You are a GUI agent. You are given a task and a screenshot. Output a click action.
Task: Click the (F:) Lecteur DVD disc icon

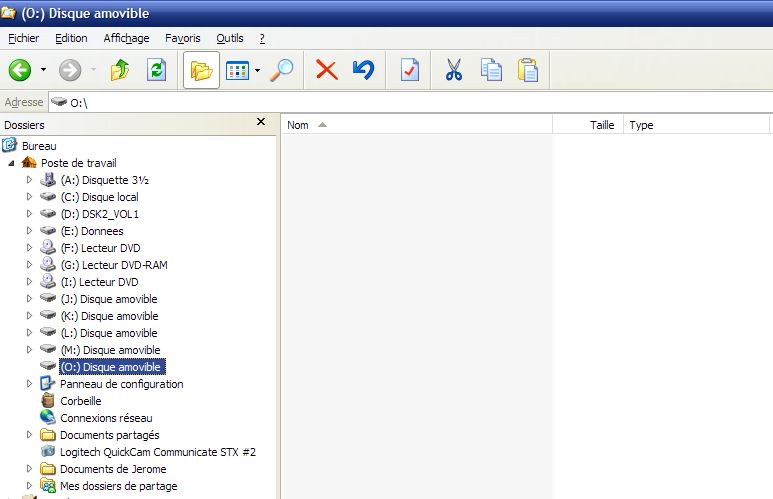[x=48, y=247]
